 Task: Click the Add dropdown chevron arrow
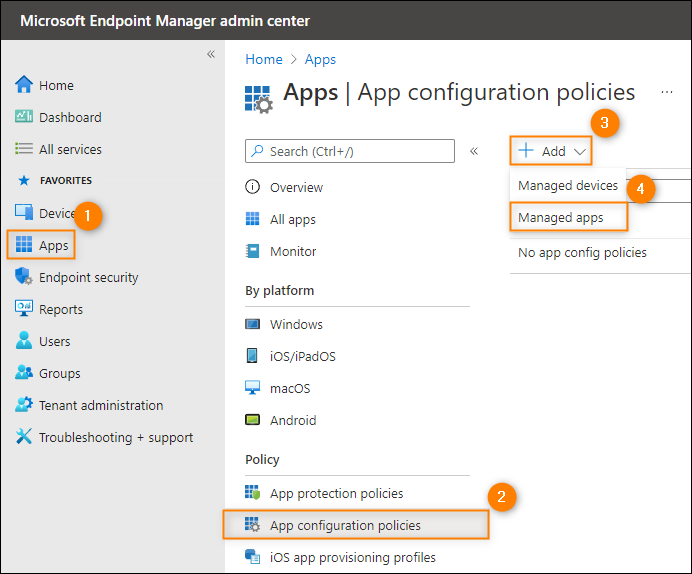point(580,152)
